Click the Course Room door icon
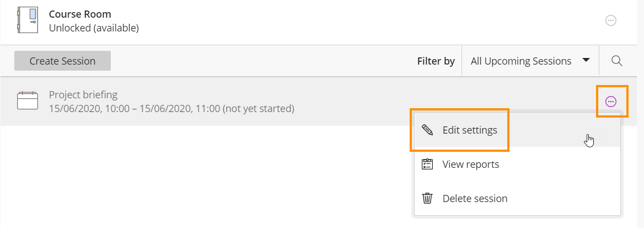644x228 pixels. [x=27, y=20]
